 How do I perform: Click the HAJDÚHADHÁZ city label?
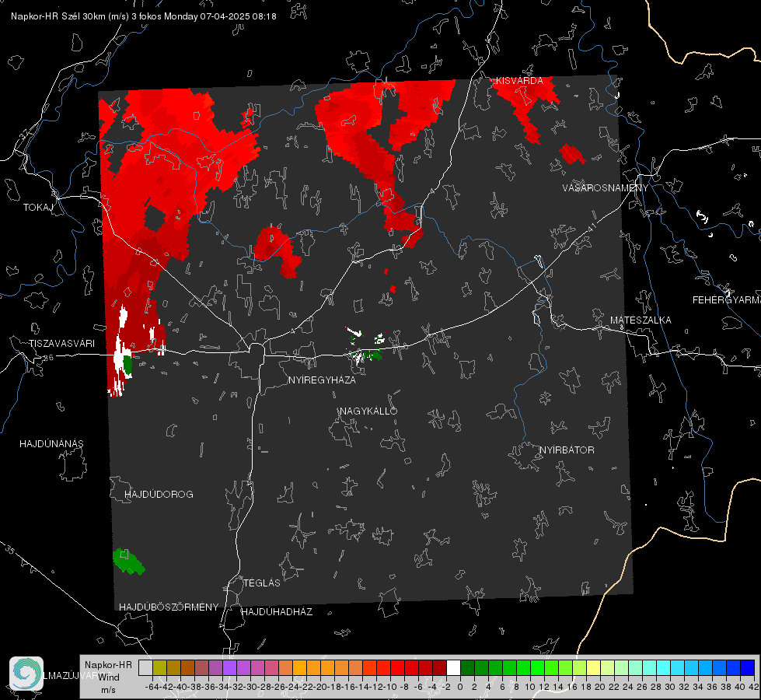(277, 611)
